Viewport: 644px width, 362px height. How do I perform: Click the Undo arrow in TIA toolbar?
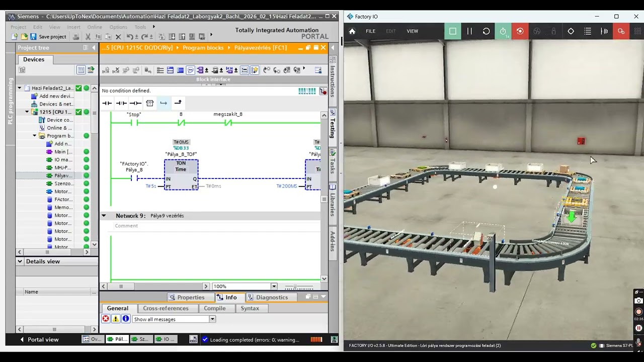click(x=130, y=37)
